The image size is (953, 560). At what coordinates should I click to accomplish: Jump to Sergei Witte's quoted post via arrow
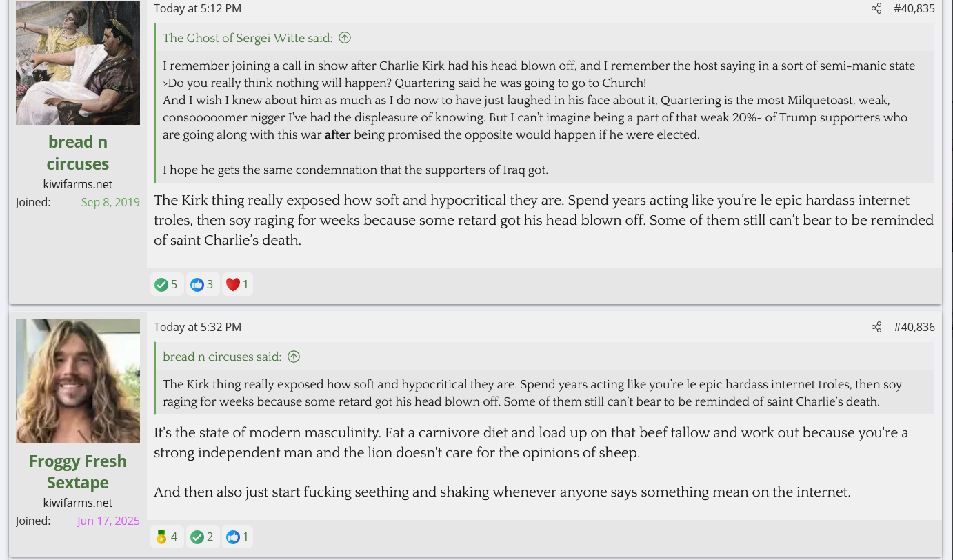tap(345, 38)
